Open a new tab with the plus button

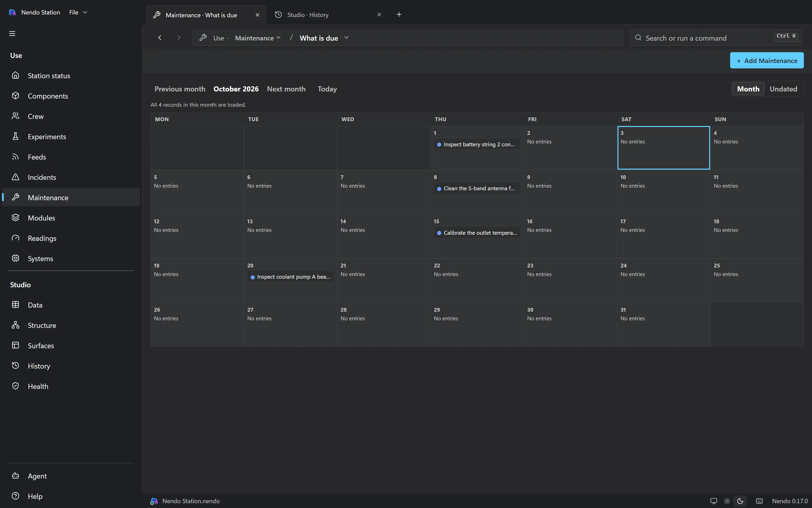(399, 14)
